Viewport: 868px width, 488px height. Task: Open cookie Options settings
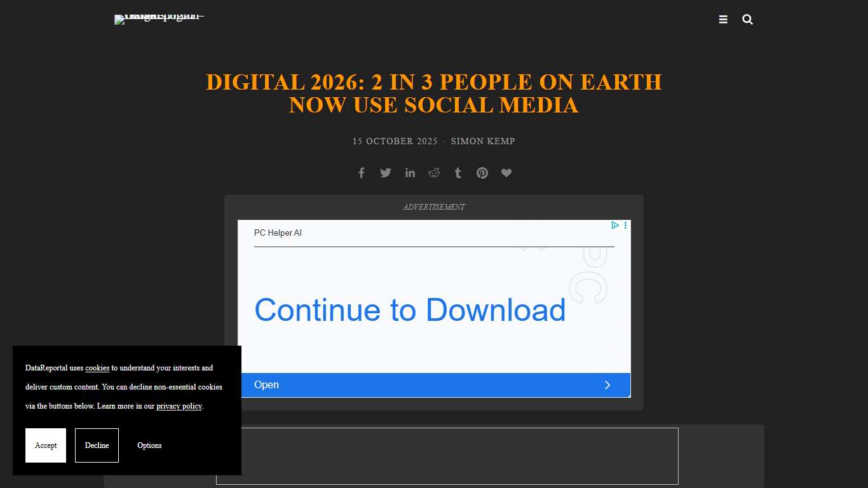point(149,445)
